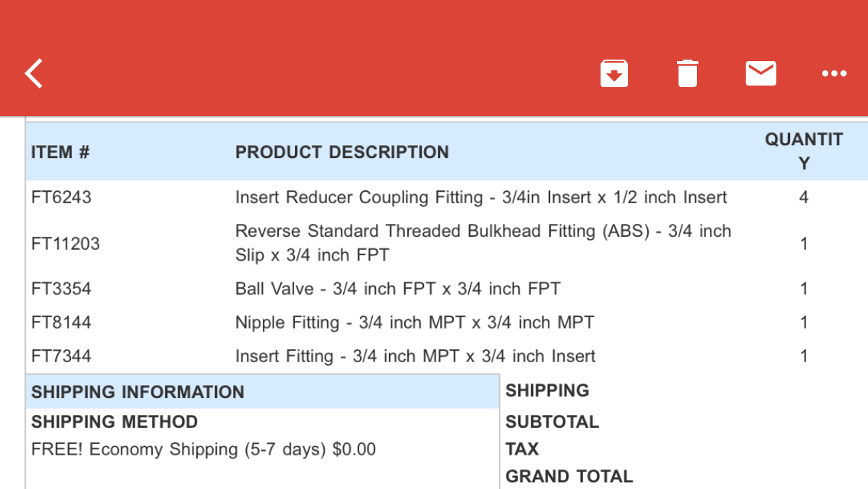Delete the email using the trash icon
This screenshot has height=489, width=868.
click(688, 73)
